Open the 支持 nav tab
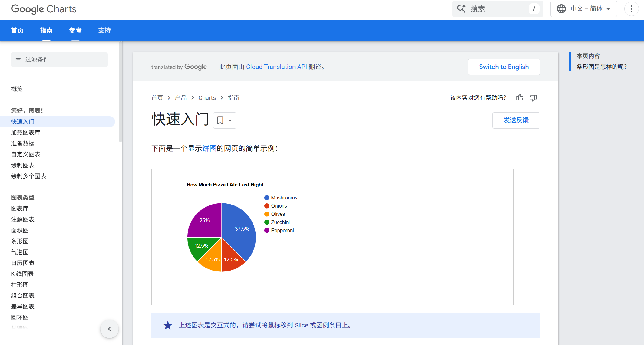 pos(104,30)
